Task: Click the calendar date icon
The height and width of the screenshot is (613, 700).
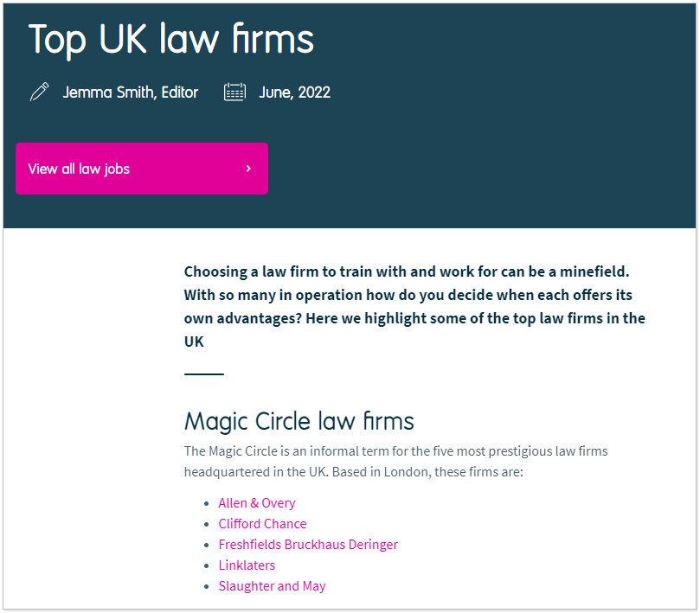Action: pos(234,92)
